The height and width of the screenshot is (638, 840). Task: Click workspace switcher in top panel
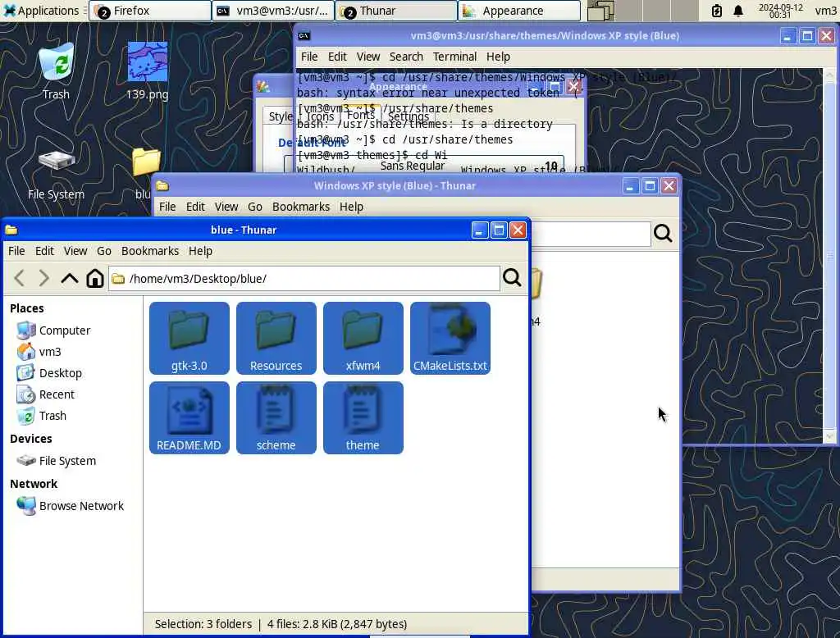coord(641,11)
